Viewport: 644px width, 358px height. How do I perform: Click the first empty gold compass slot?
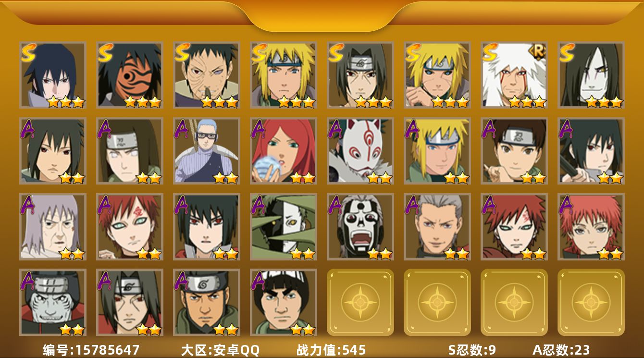pyautogui.click(x=360, y=302)
